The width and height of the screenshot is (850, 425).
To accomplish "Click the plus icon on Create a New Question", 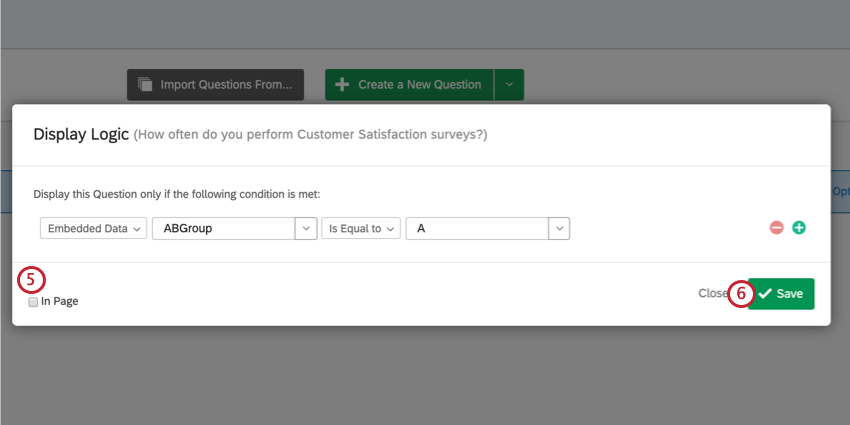I will click(x=342, y=85).
